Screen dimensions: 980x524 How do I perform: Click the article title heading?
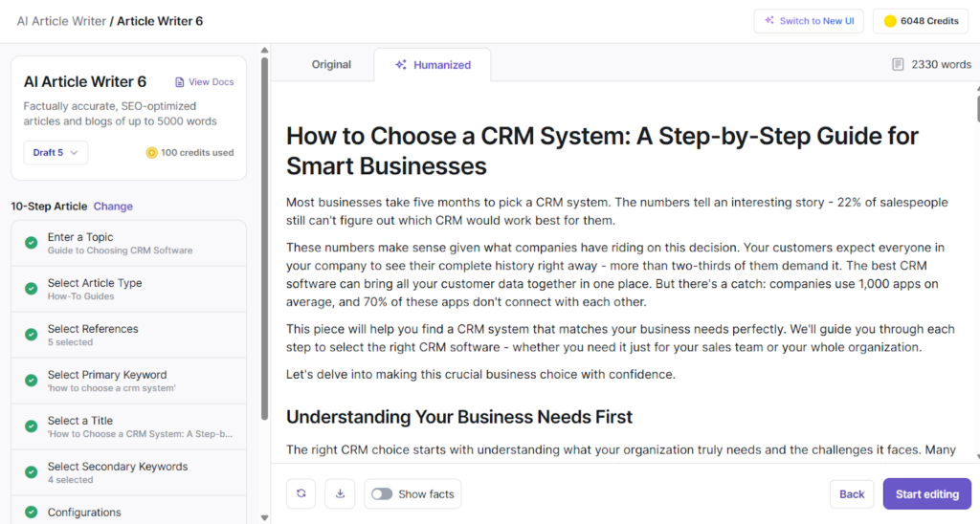(602, 150)
